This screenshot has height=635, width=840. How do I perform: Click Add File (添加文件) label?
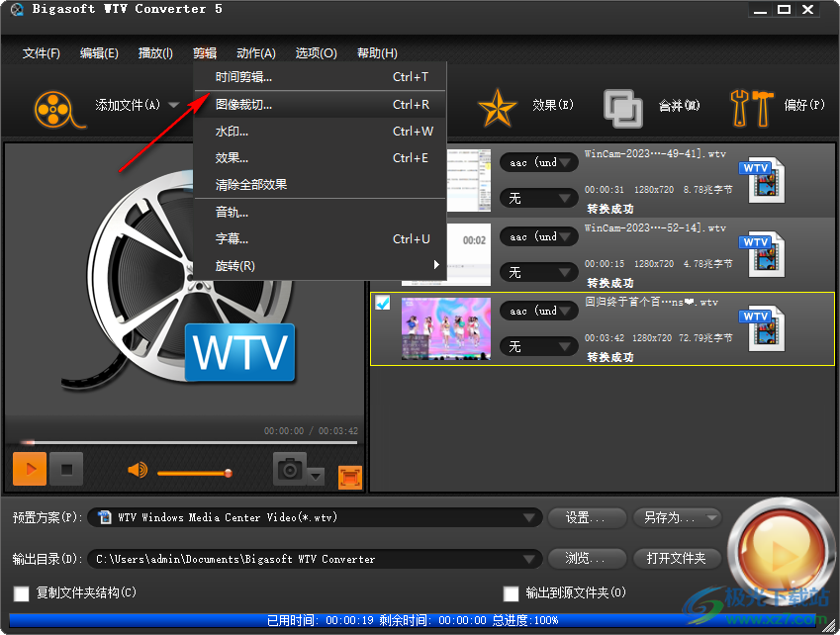pyautogui.click(x=128, y=105)
